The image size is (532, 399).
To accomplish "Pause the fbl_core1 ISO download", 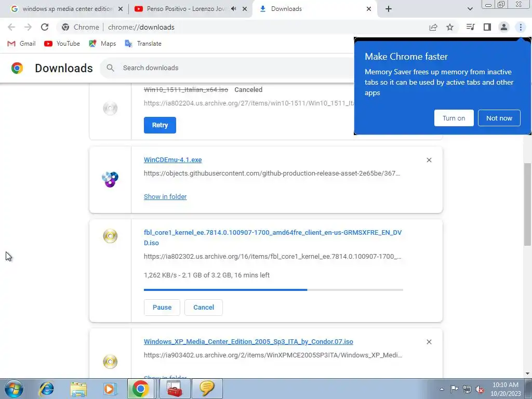I will coord(162,308).
